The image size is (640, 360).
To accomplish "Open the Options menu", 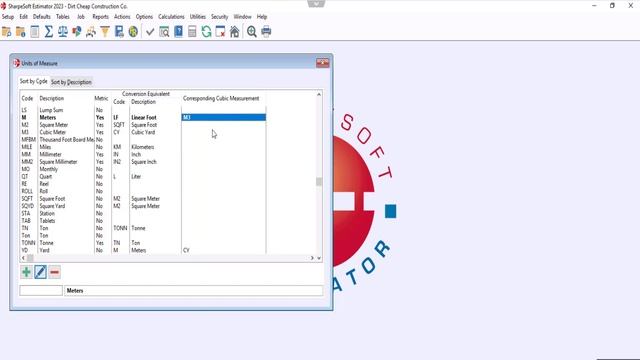I will pyautogui.click(x=144, y=17).
